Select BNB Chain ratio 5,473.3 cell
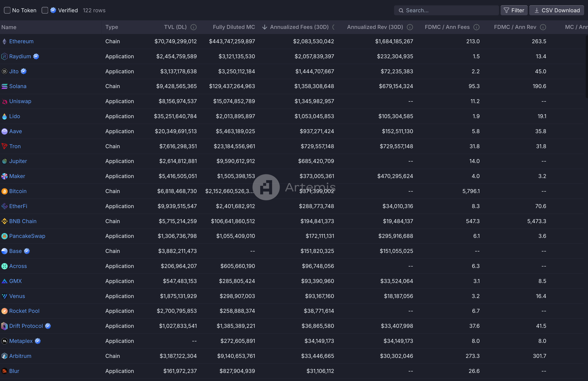This screenshot has width=588, height=381. point(537,221)
